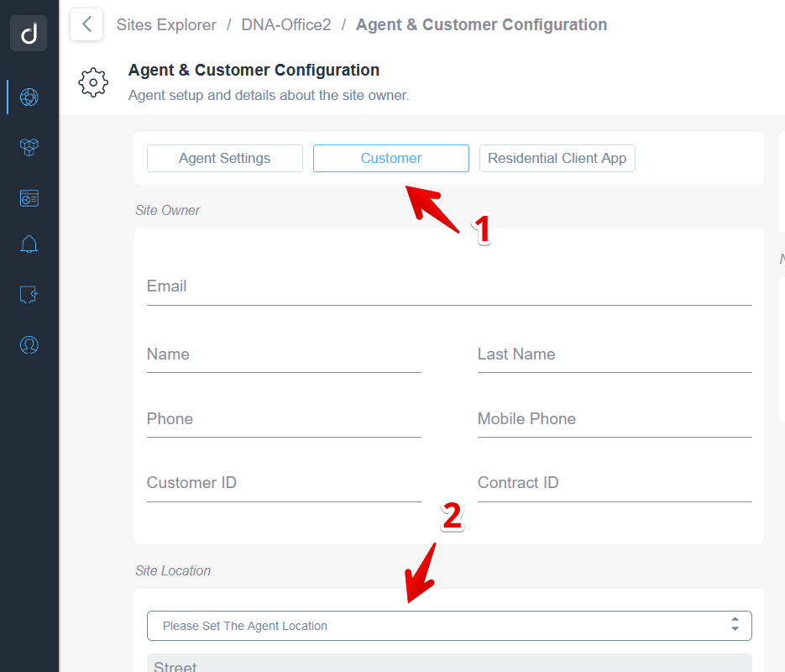Open DNA-Office2 breadcrumb link
785x672 pixels.
pyautogui.click(x=286, y=25)
